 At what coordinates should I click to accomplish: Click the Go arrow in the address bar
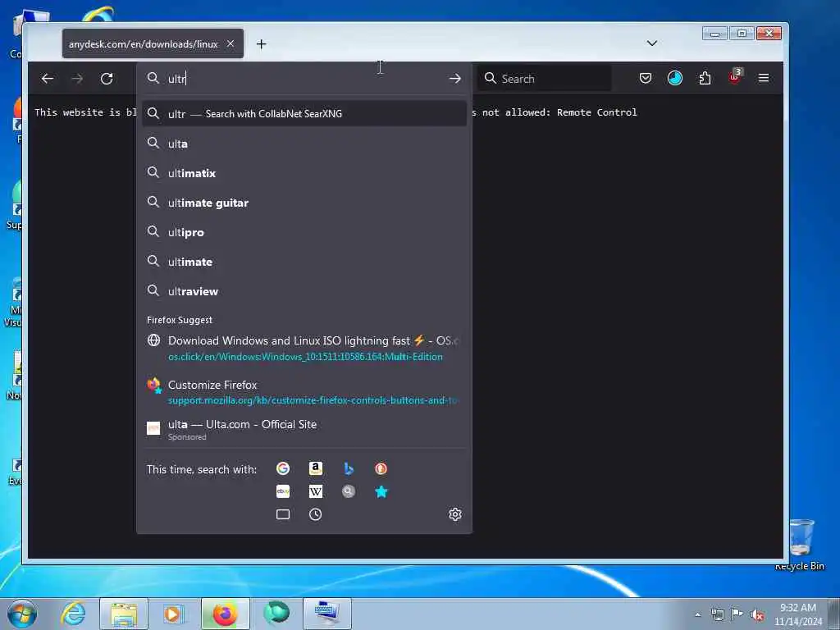(x=454, y=79)
